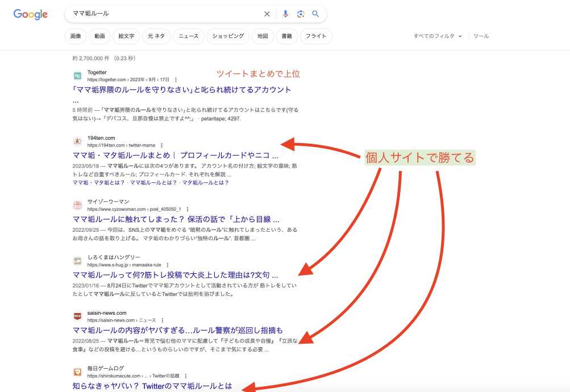Select the 書籍 filter chip
The width and height of the screenshot is (570, 392).
pos(286,36)
